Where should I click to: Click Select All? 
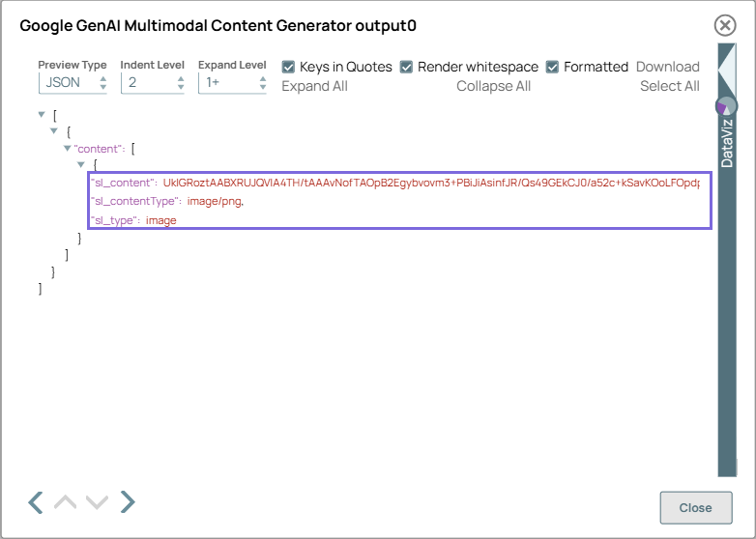(670, 86)
